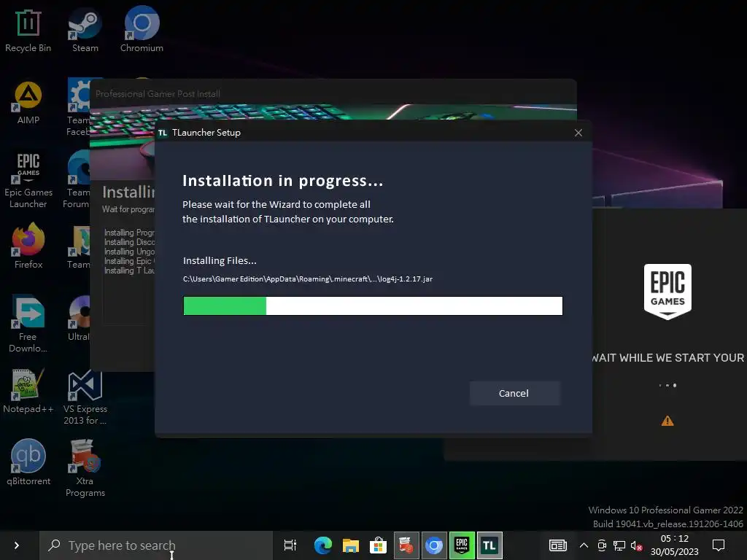The height and width of the screenshot is (560, 747).
Task: Click the TL logo in the setup title bar
Action: coord(163,133)
